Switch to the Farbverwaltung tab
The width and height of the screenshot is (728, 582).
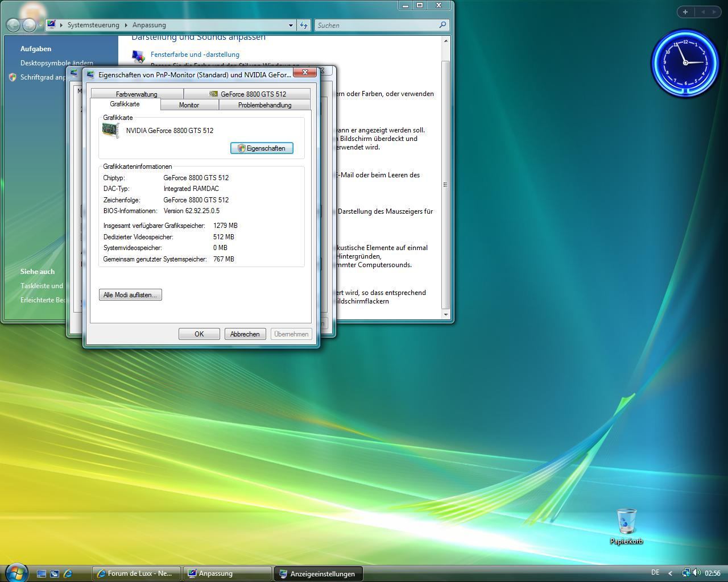[x=136, y=94]
